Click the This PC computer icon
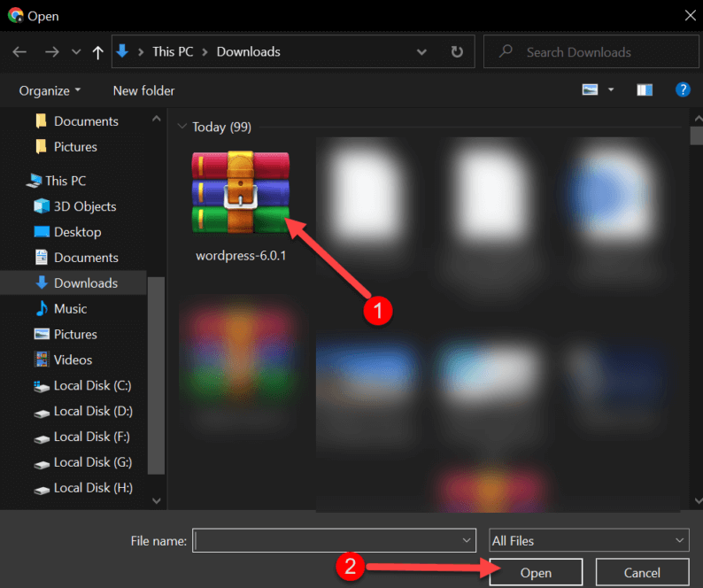Viewport: 703px width, 588px height. (34, 181)
